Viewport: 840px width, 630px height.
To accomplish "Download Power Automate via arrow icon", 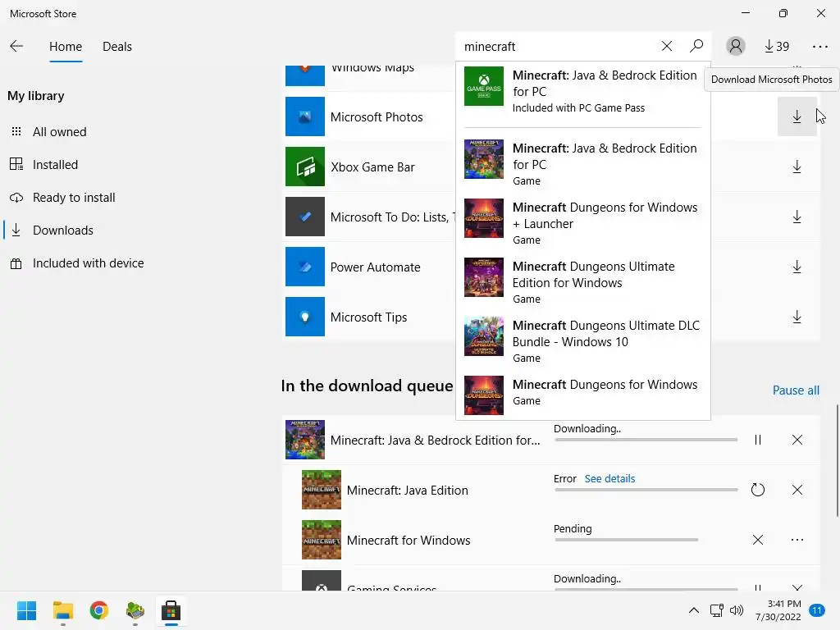I will pyautogui.click(x=797, y=267).
